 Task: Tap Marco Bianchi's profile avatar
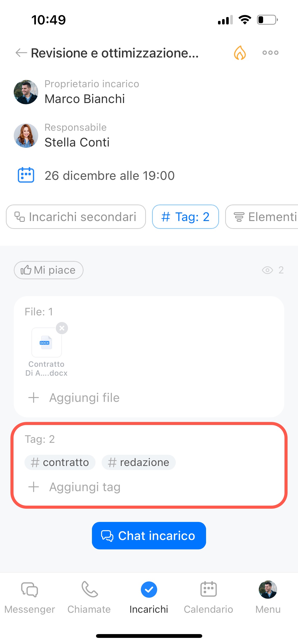click(x=26, y=92)
